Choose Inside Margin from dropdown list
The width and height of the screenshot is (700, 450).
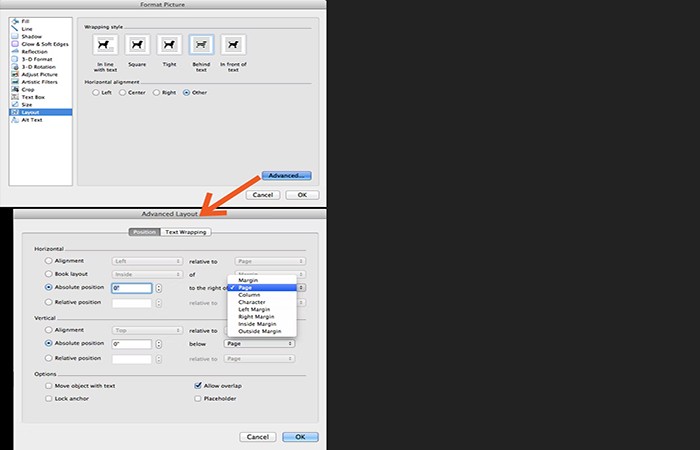pyautogui.click(x=262, y=324)
